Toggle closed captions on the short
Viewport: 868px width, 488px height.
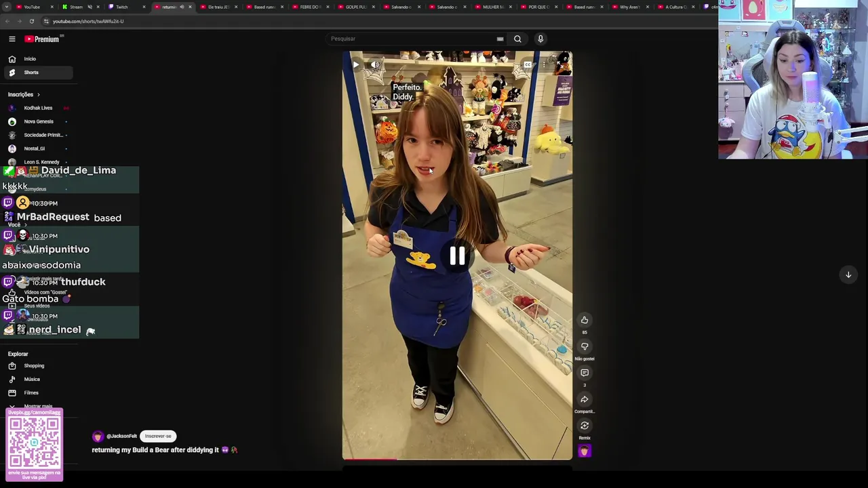[x=528, y=65]
